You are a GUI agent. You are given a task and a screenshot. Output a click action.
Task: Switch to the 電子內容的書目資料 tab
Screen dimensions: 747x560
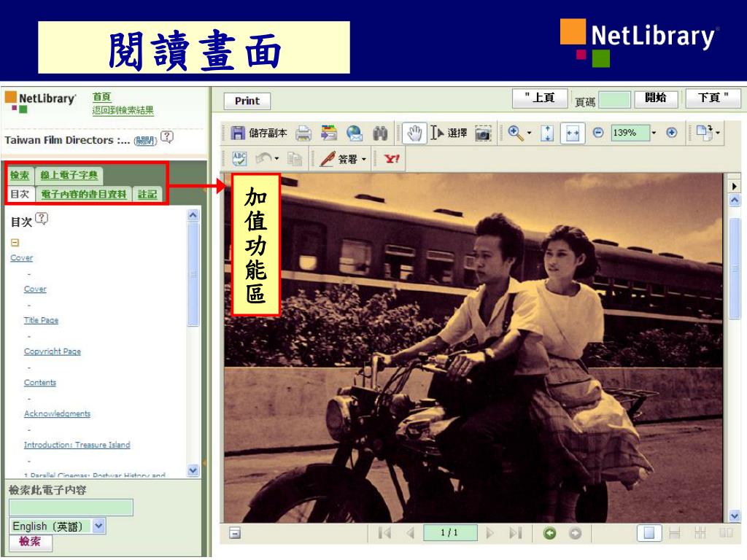click(x=83, y=194)
